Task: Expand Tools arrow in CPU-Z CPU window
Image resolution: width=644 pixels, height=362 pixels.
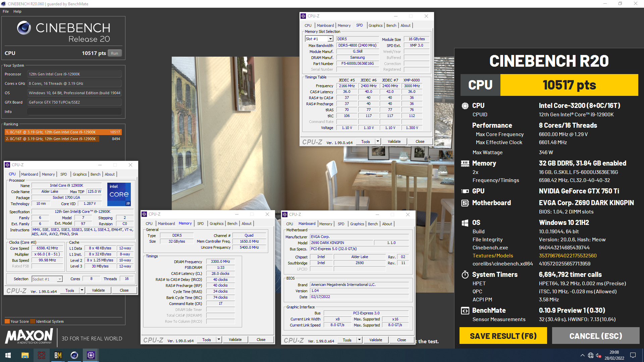Action: (82, 290)
